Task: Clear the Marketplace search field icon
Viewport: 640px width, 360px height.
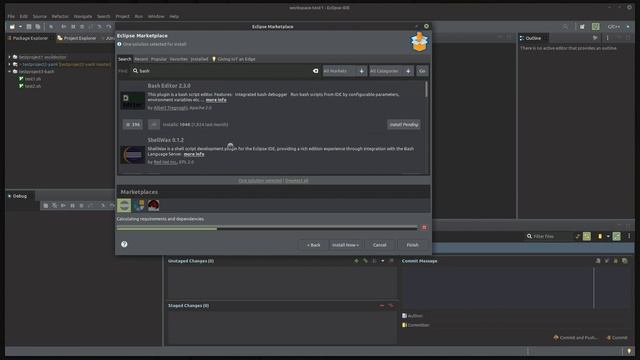Action: click(x=316, y=71)
